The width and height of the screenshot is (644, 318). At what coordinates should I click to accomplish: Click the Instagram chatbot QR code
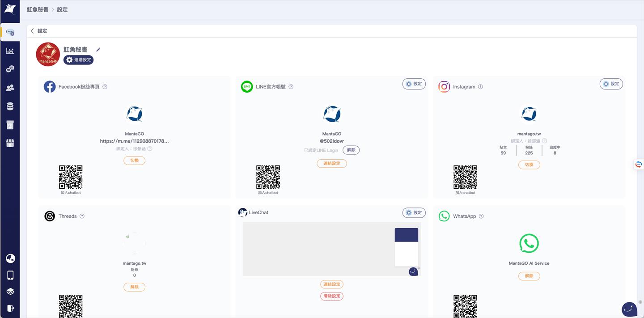pos(465,177)
